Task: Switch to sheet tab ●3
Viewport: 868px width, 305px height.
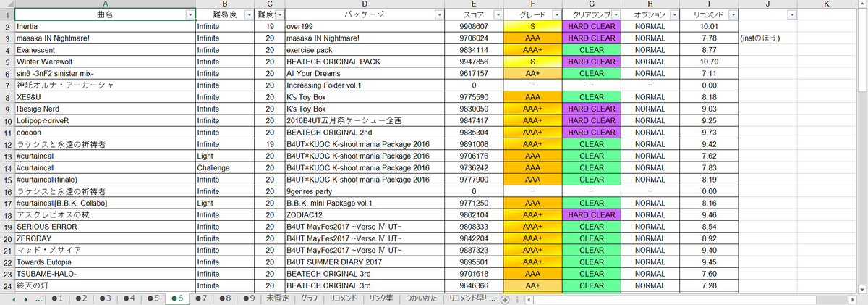Action: (x=104, y=298)
